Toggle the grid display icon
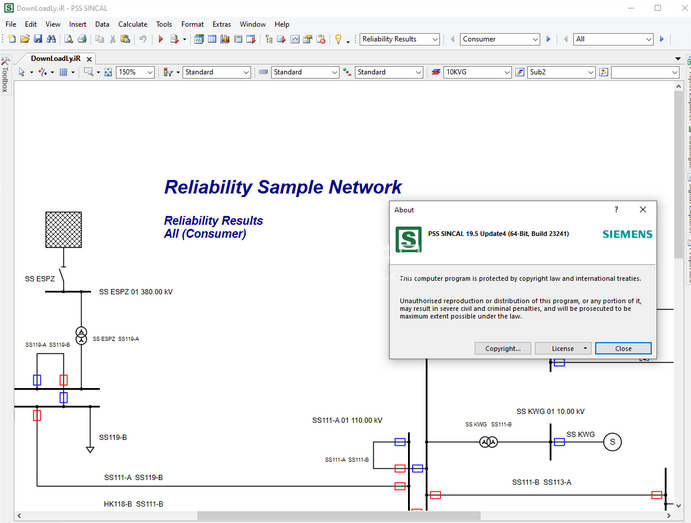This screenshot has height=523, width=691. tap(63, 72)
